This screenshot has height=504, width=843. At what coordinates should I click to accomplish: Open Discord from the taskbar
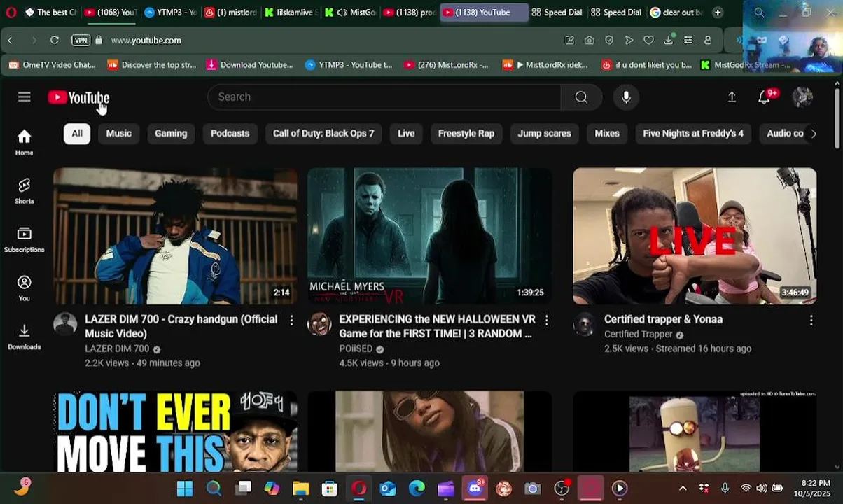(x=475, y=489)
